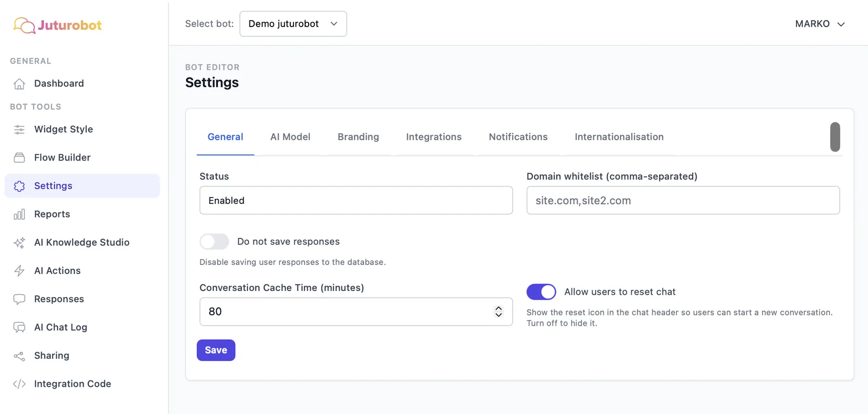Click the AI Chat Log icon
Image resolution: width=868 pixels, height=414 pixels.
tap(20, 327)
